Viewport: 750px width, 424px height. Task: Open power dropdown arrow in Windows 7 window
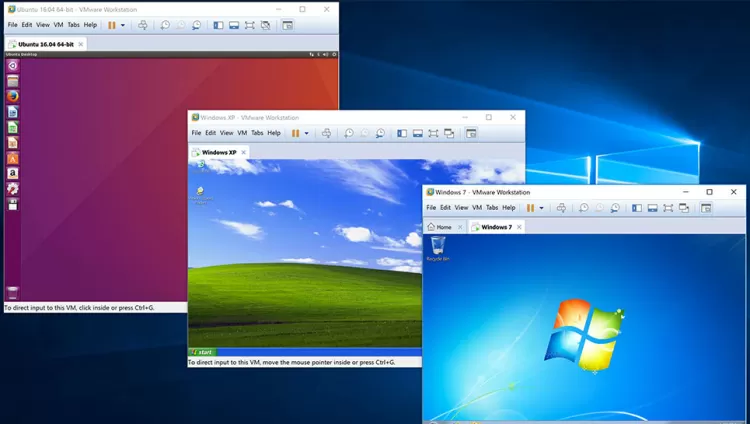541,208
